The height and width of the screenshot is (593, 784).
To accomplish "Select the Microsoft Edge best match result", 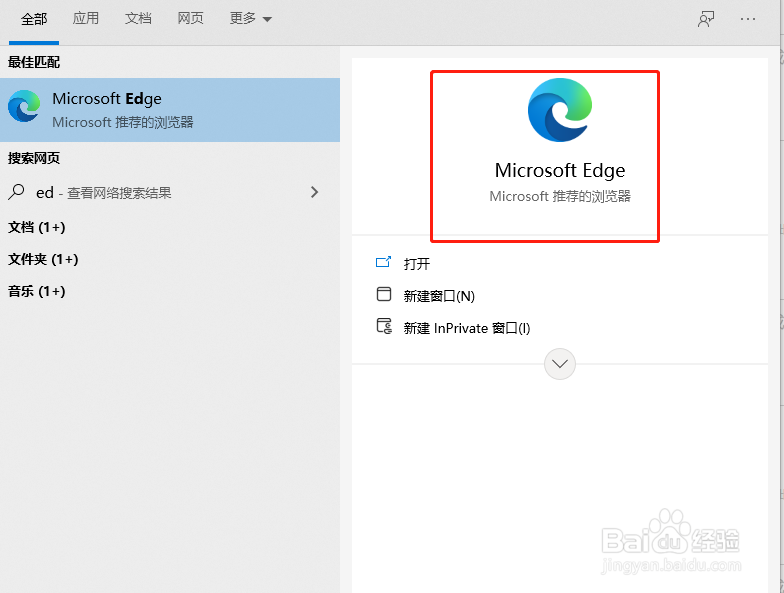I will click(x=170, y=110).
